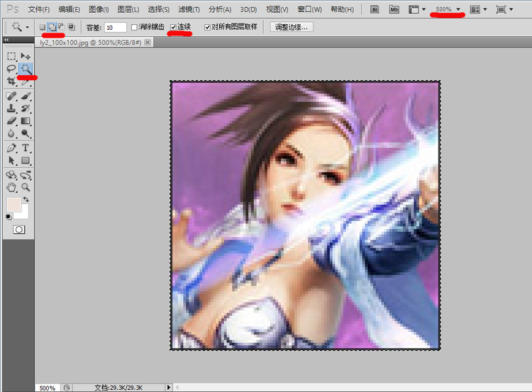Select the Horizontal Type tool
The image size is (532, 392).
tap(26, 148)
